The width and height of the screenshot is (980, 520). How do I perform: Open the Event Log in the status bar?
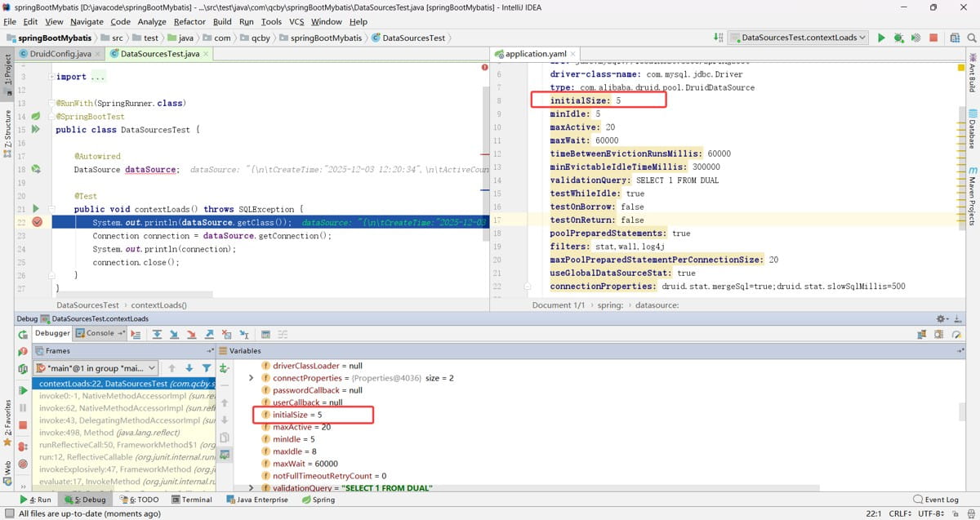pyautogui.click(x=936, y=500)
